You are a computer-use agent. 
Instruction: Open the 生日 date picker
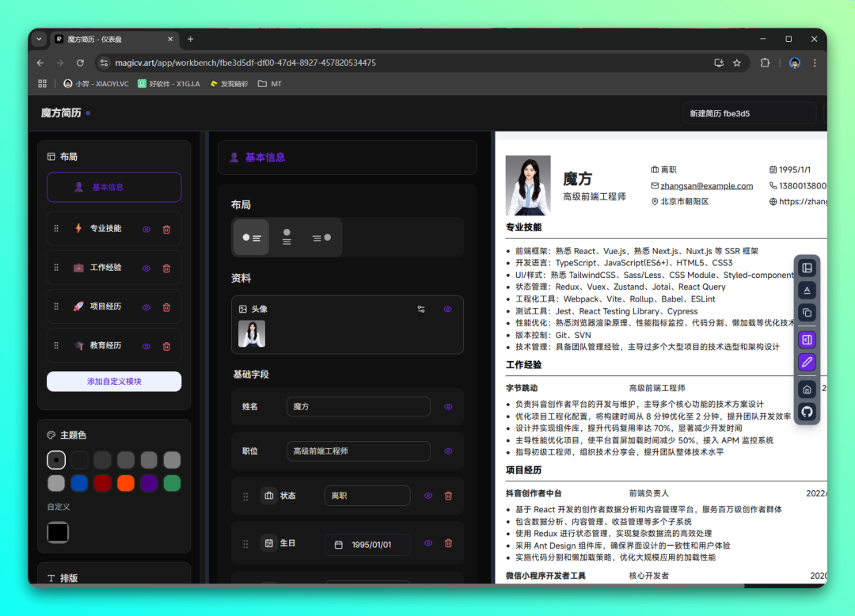click(x=367, y=545)
